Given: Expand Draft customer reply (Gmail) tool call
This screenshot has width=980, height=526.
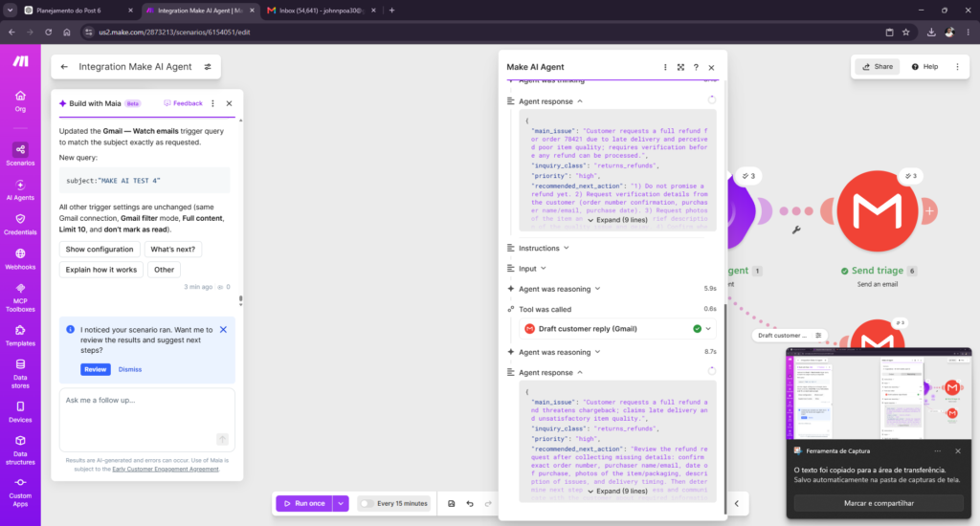Looking at the screenshot, I should [708, 329].
